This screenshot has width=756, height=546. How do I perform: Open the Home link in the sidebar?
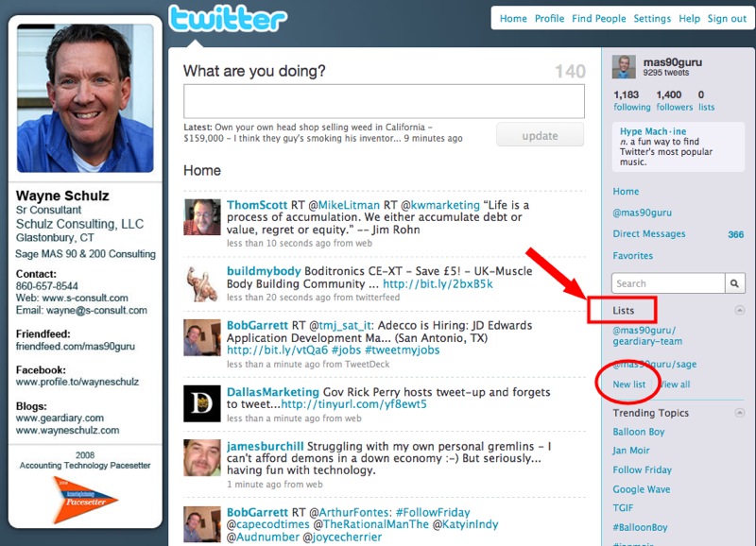[626, 192]
